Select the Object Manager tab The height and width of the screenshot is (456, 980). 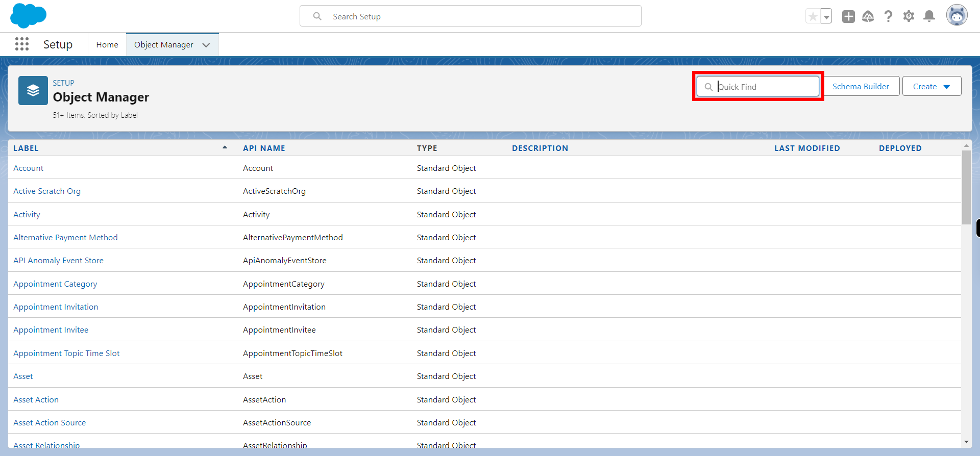(x=163, y=45)
